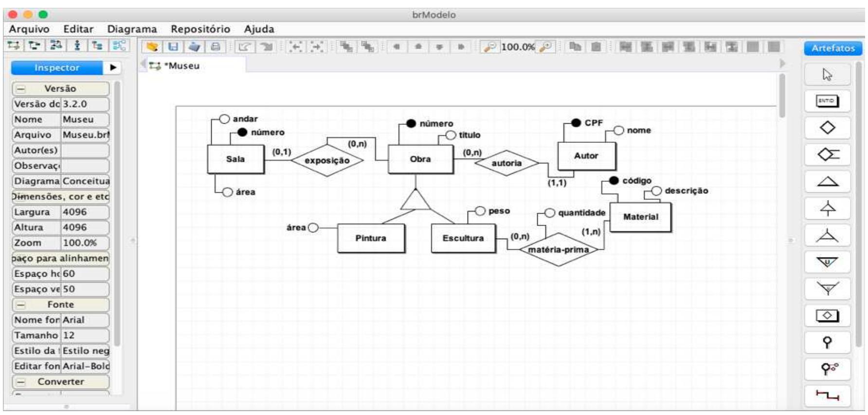Select the diamond-with-lines self-relationship tool

(x=827, y=155)
